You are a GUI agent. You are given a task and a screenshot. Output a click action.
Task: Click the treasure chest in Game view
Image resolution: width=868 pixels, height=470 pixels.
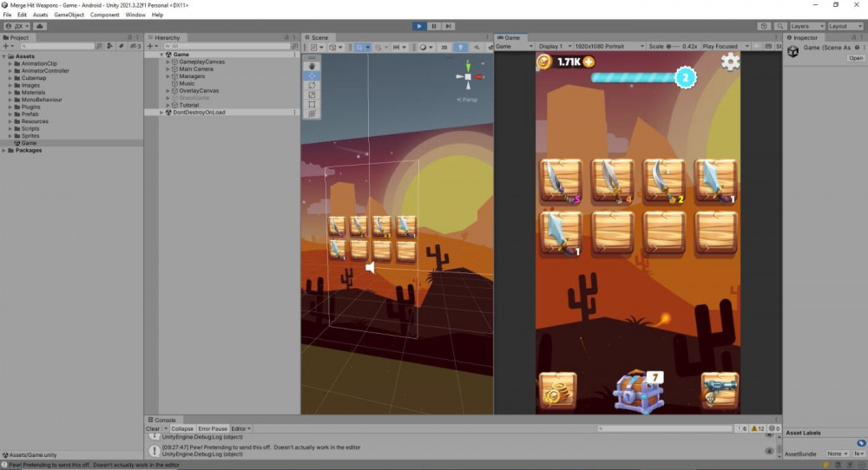pos(638,391)
